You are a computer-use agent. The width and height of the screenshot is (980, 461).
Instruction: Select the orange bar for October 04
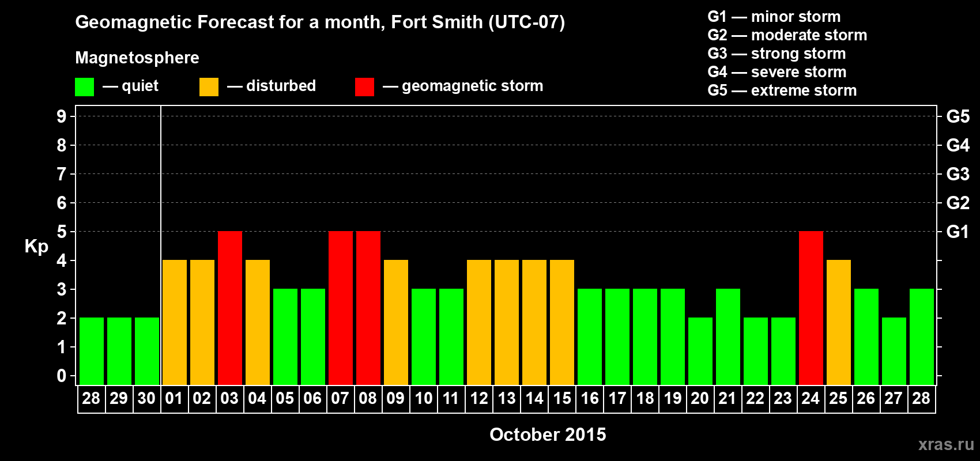coord(258,323)
